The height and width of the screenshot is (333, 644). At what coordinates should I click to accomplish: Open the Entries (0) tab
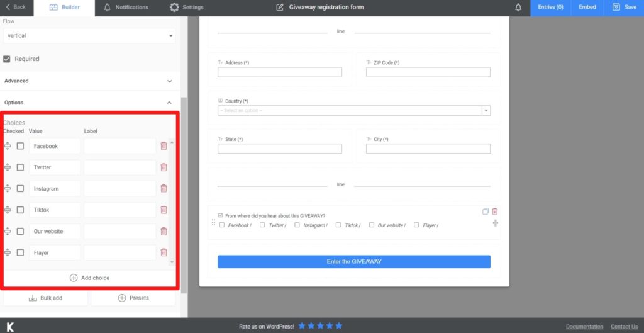[550, 8]
